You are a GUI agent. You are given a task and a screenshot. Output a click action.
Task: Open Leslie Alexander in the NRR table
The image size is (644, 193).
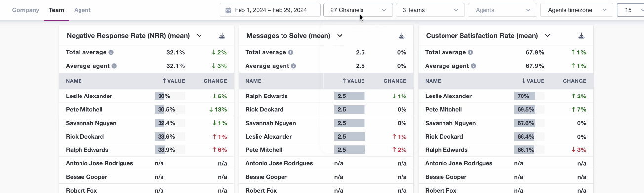tap(89, 96)
